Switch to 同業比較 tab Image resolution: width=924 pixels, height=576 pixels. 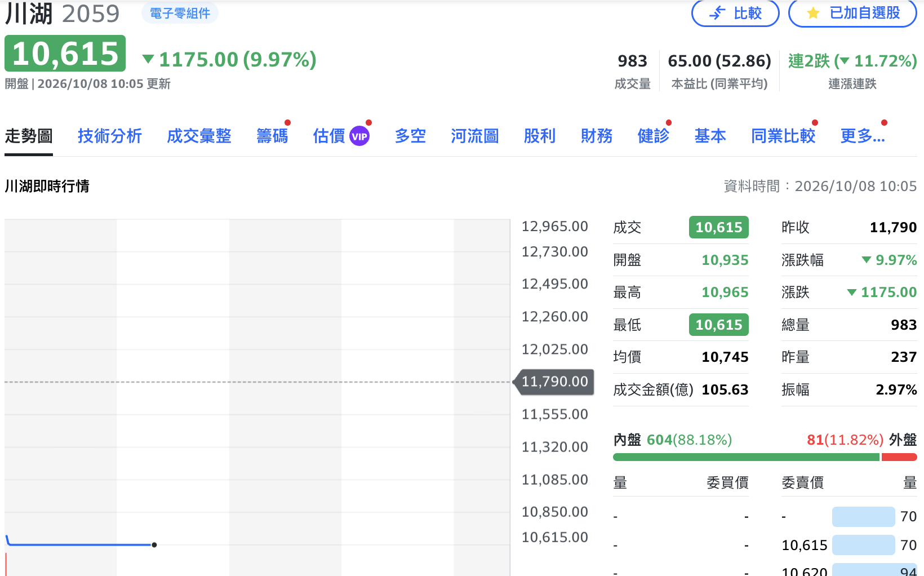pos(783,136)
